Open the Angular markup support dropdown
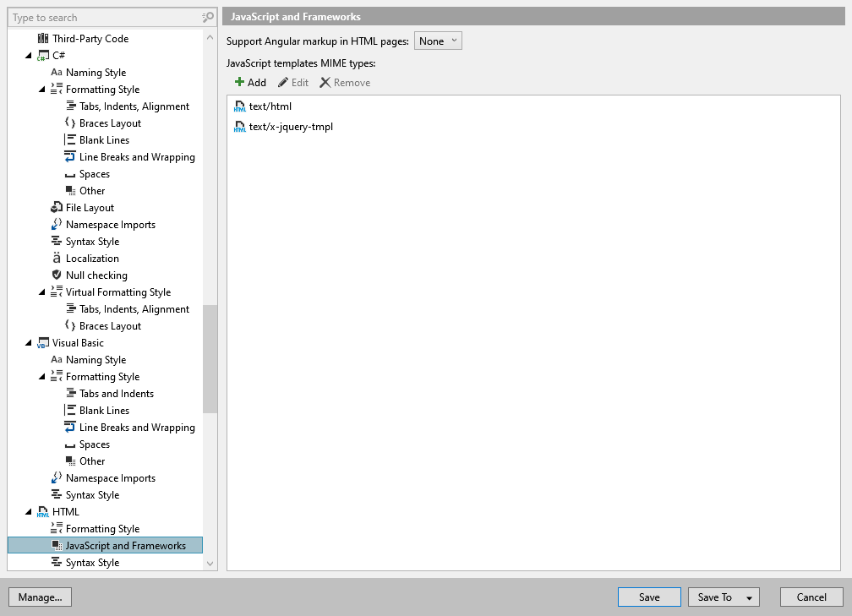 point(438,41)
